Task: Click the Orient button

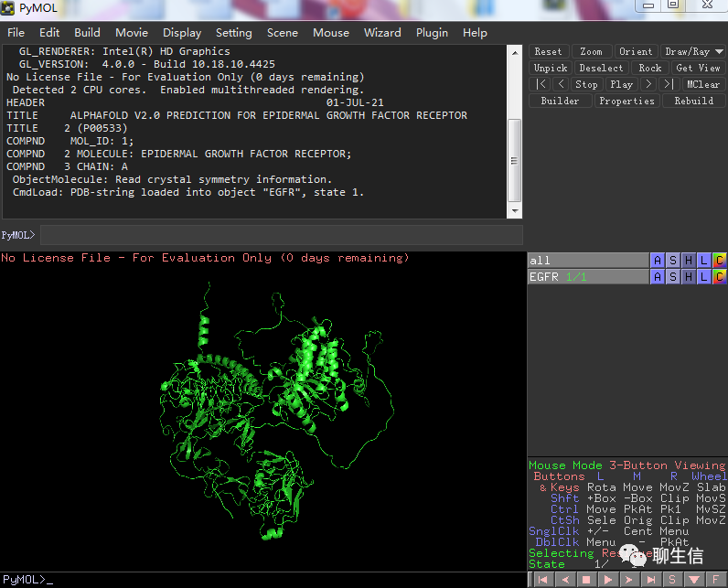Action: 636,51
